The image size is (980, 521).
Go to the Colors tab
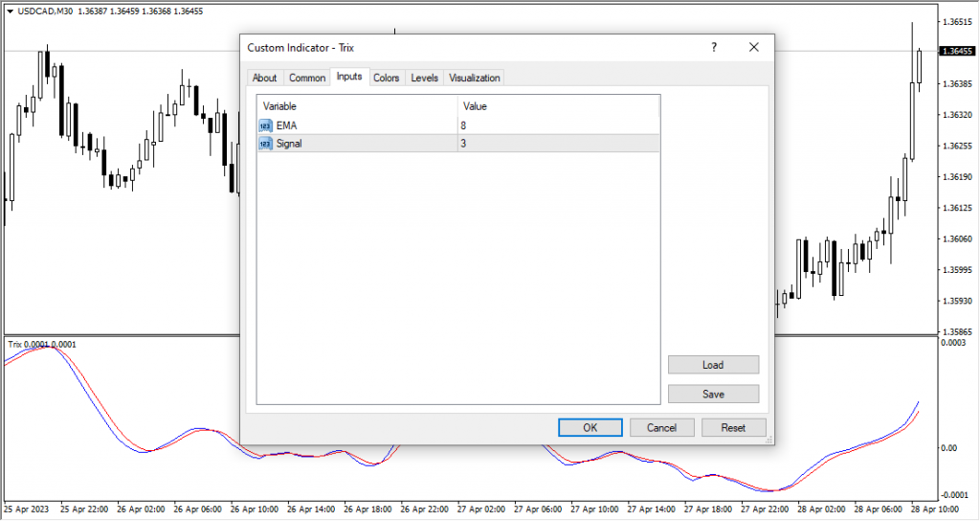pos(387,78)
